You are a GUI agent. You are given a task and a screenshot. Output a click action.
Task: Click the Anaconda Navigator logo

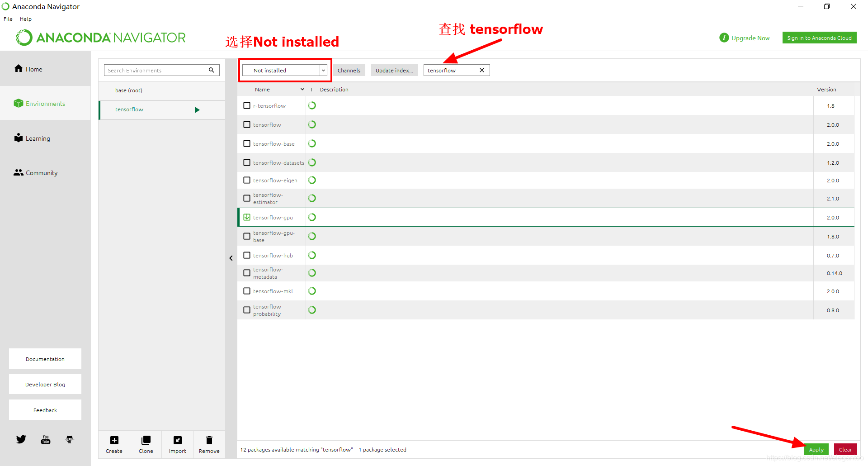tap(100, 38)
